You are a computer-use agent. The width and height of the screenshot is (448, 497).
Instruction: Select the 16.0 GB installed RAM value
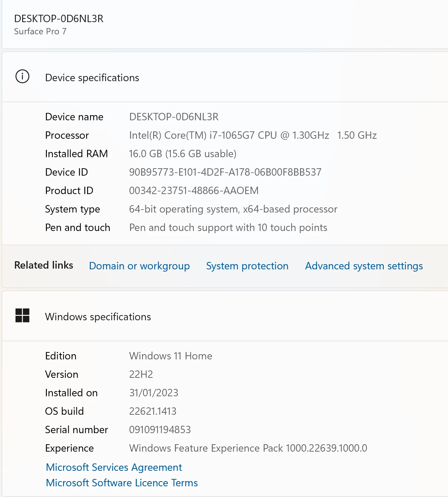pos(183,153)
